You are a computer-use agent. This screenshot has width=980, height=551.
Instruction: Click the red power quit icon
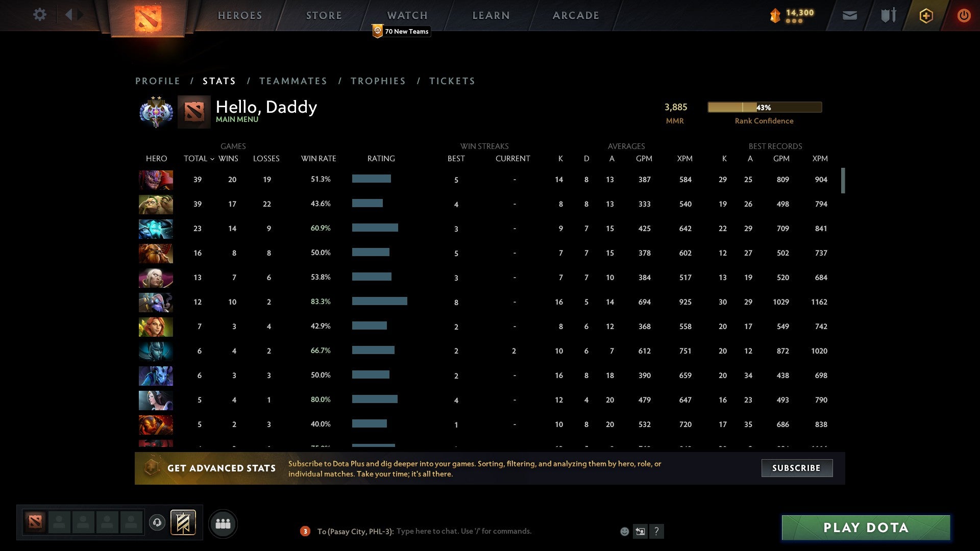coord(964,15)
